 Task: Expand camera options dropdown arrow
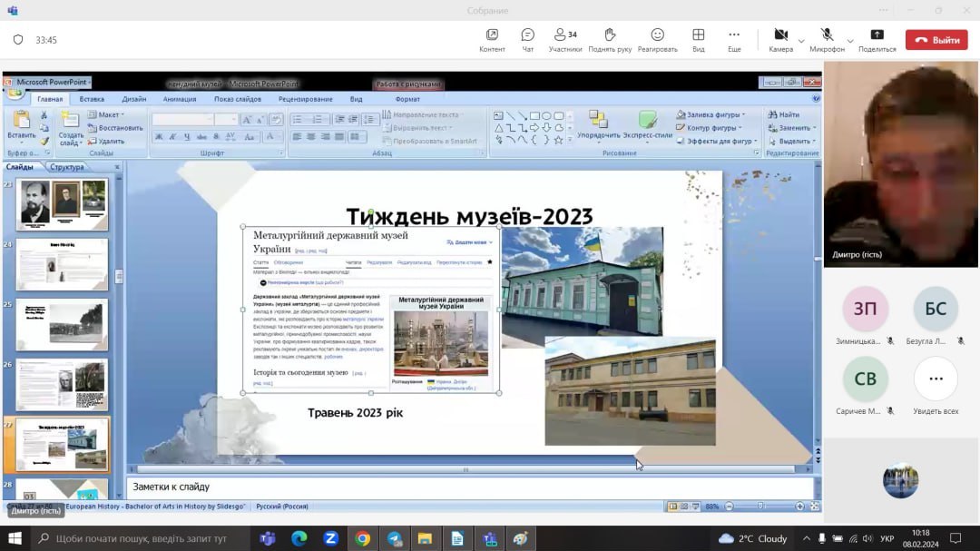pyautogui.click(x=801, y=41)
